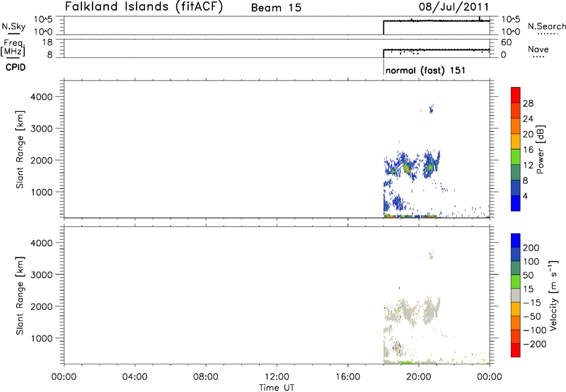Select the red bottom Velocity segment below -200
The image size is (566, 392).
516,350
